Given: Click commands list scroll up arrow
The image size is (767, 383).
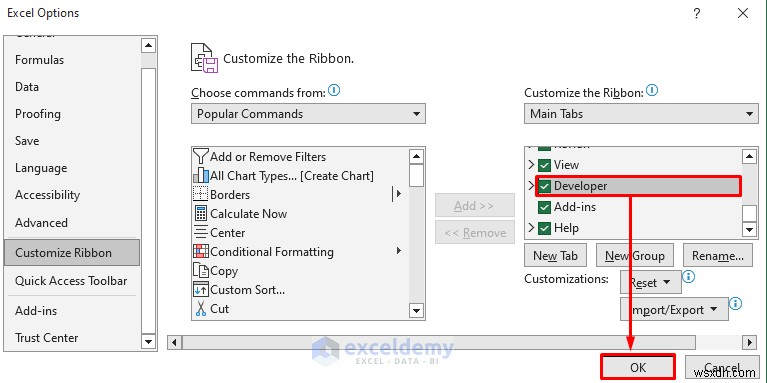Looking at the screenshot, I should (416, 157).
